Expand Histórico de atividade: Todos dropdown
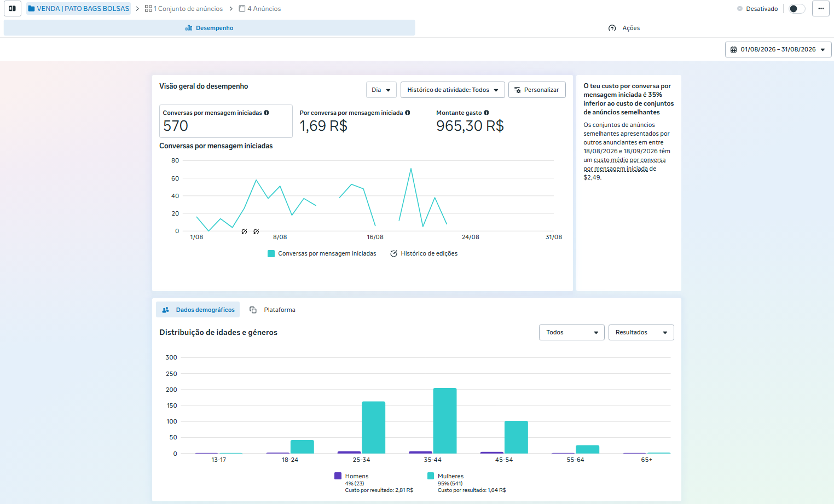 pyautogui.click(x=453, y=90)
